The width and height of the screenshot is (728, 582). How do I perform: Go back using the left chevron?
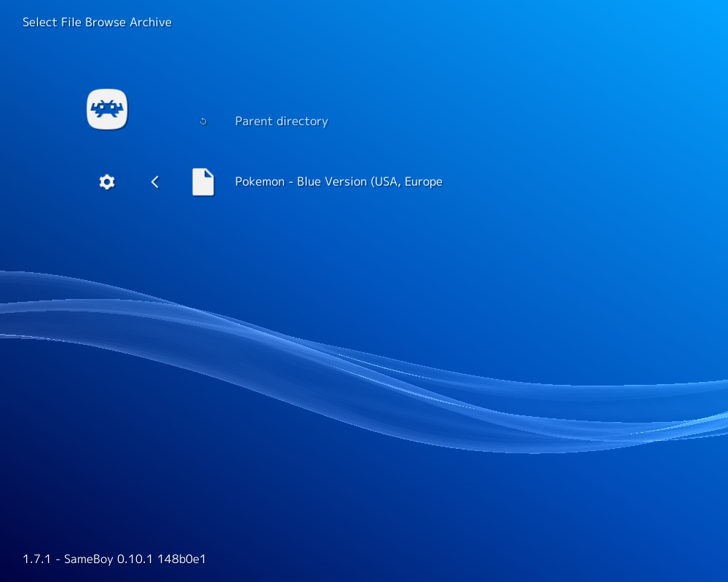[155, 182]
